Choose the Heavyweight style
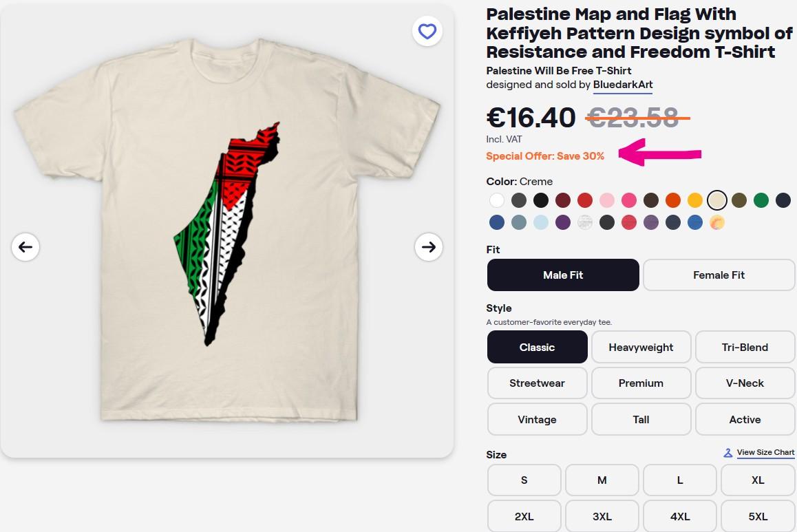The width and height of the screenshot is (797, 532). pos(641,347)
